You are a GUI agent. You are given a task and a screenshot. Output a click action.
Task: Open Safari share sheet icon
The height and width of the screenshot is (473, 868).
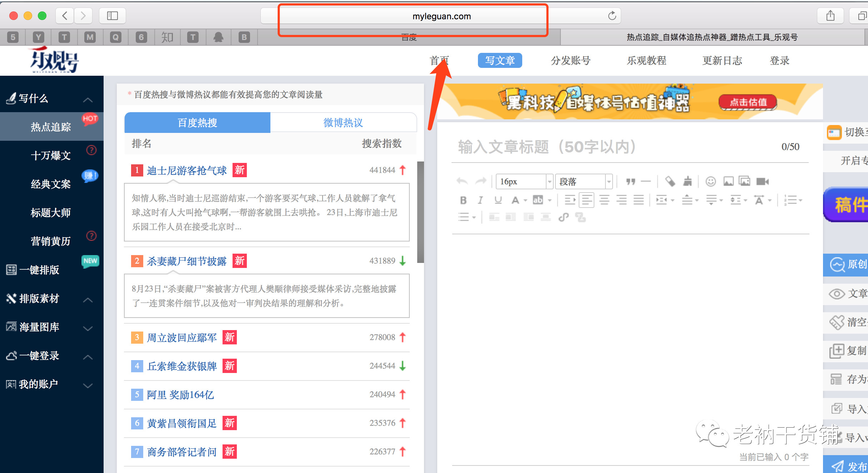[x=830, y=16]
